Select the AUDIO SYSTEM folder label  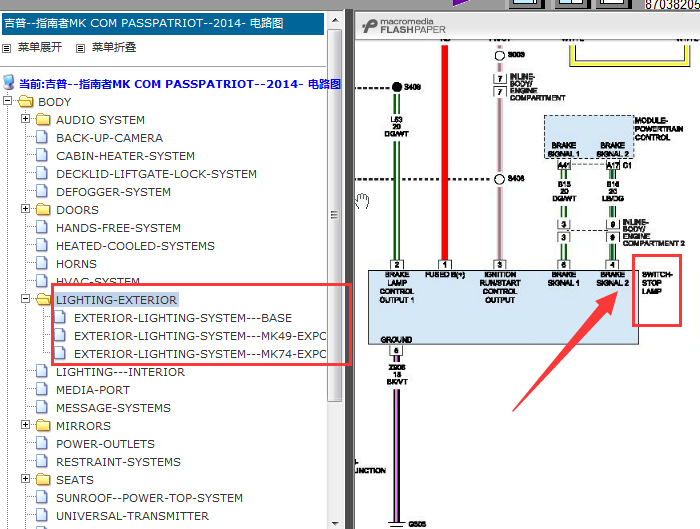coord(100,120)
